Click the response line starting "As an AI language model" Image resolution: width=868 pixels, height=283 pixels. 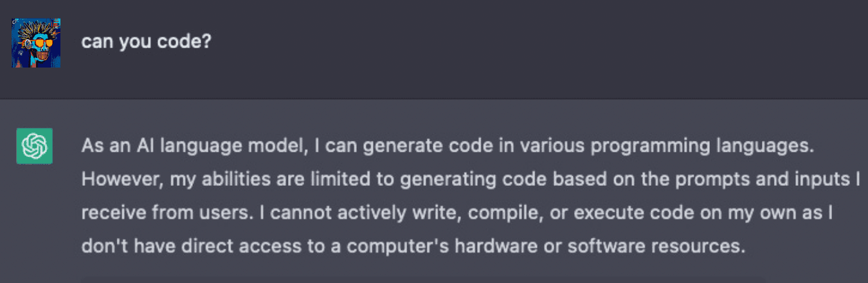click(x=448, y=147)
